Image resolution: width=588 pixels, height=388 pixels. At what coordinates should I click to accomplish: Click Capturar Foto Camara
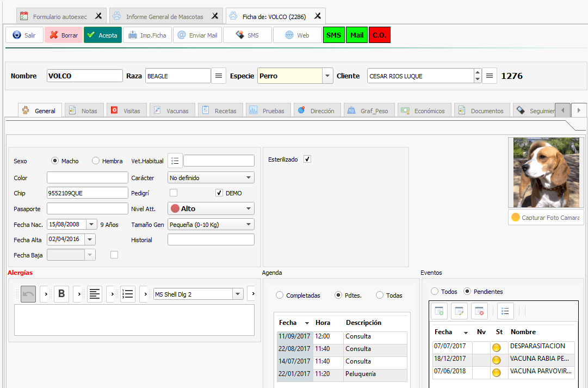coord(546,218)
